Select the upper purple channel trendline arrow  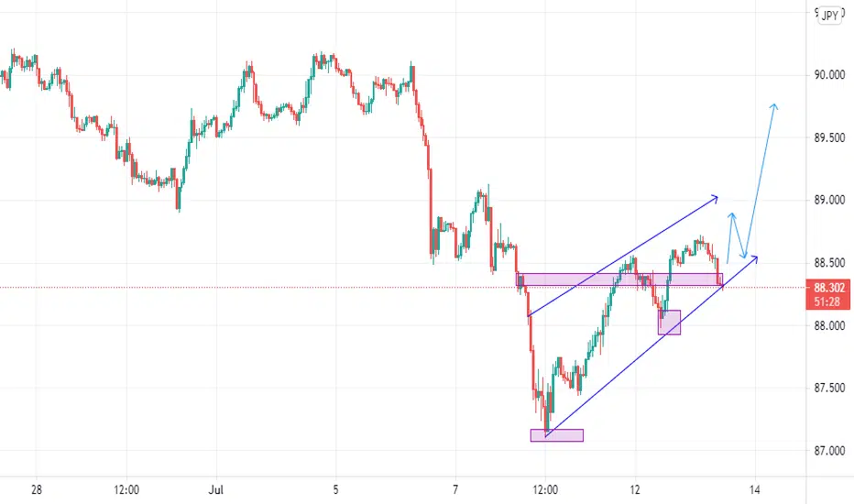click(623, 256)
